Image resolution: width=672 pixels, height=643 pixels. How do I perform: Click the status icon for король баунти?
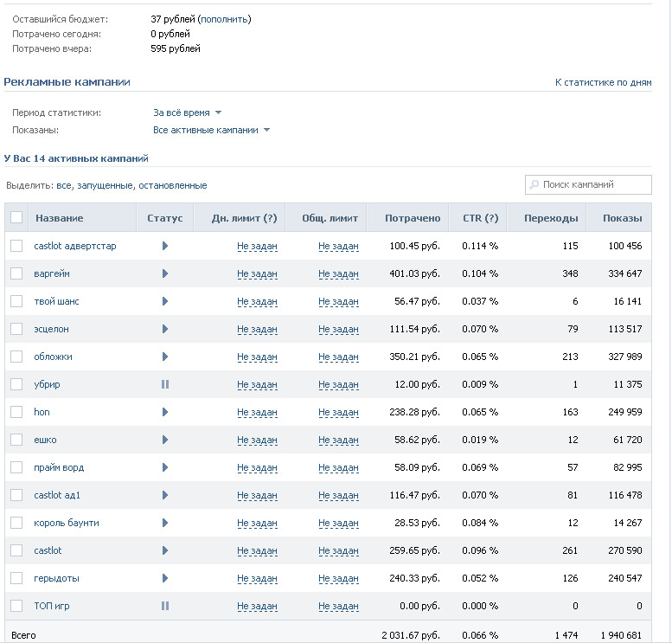(165, 523)
